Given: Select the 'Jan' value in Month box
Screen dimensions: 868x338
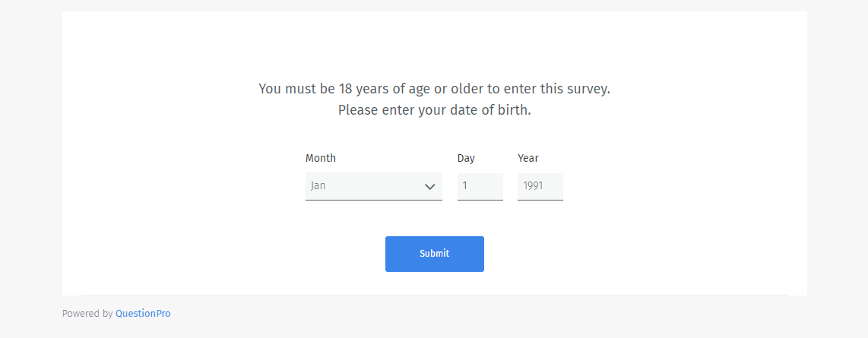Looking at the screenshot, I should (318, 185).
